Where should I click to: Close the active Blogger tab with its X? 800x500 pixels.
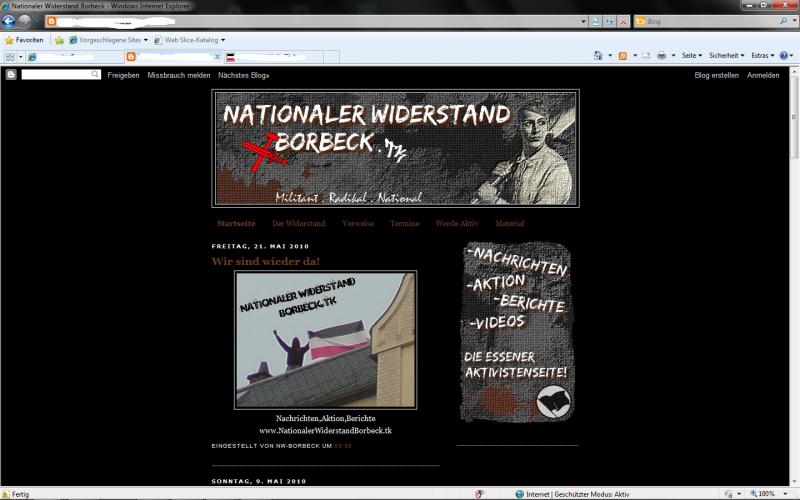[217, 57]
